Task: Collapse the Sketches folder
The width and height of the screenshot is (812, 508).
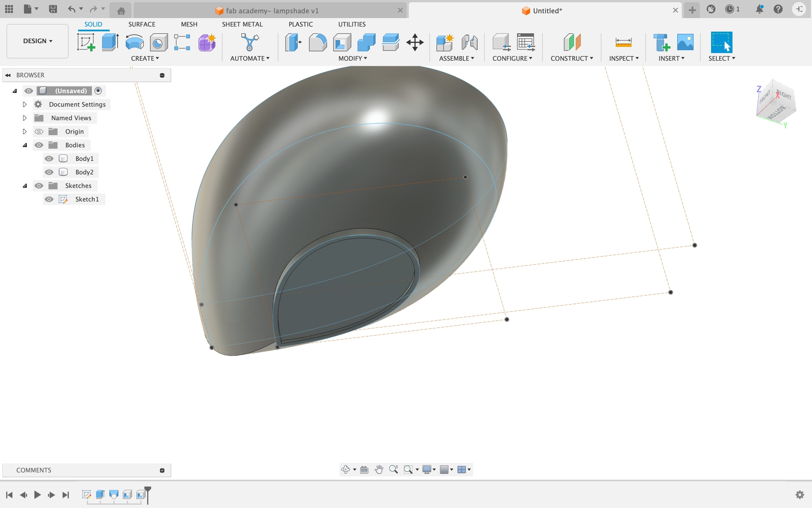Action: coord(25,186)
